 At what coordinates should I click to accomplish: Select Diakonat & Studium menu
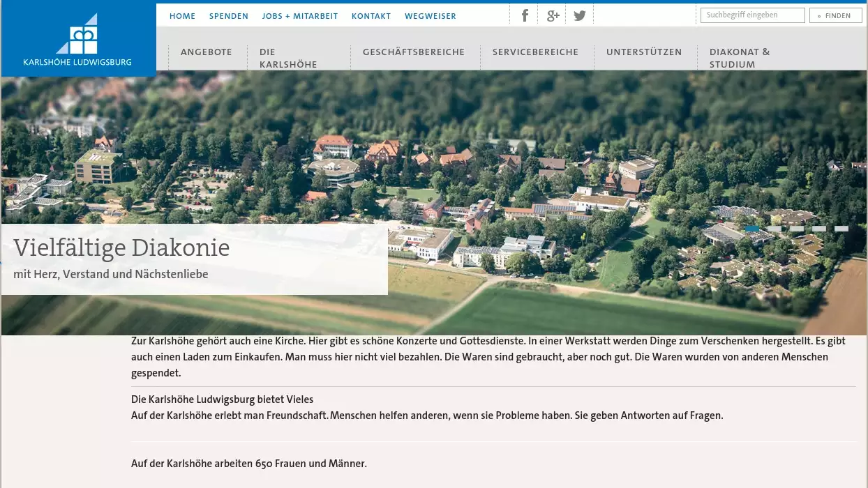pos(740,58)
